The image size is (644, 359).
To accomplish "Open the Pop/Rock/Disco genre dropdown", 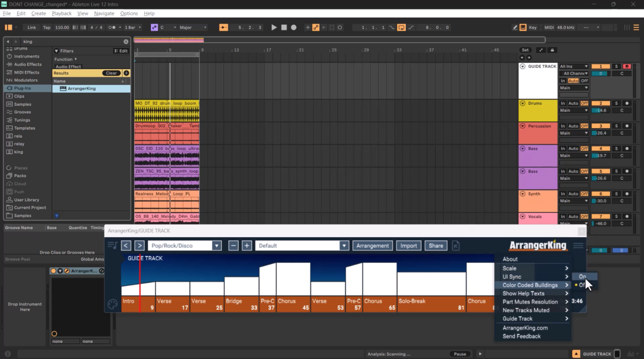I will tap(185, 246).
